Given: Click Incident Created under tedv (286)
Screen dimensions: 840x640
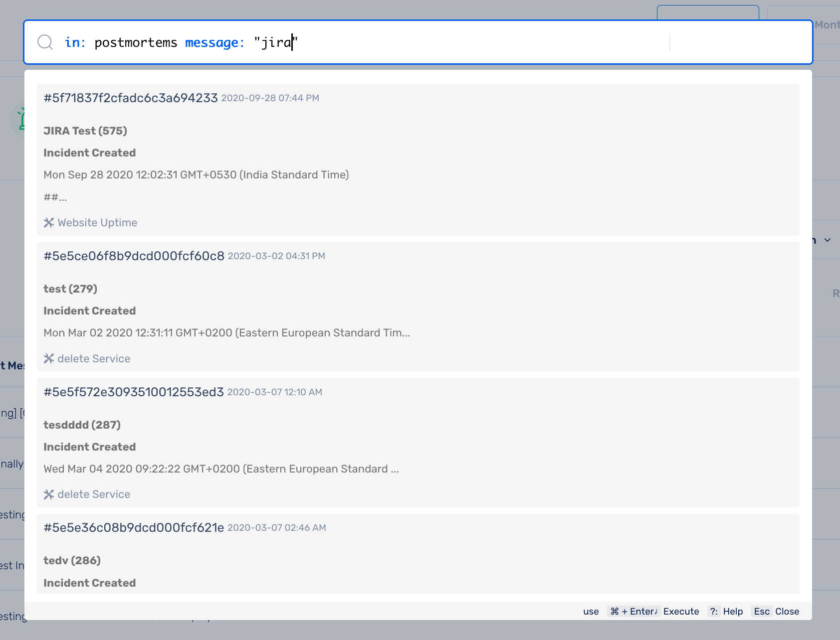Looking at the screenshot, I should point(90,583).
